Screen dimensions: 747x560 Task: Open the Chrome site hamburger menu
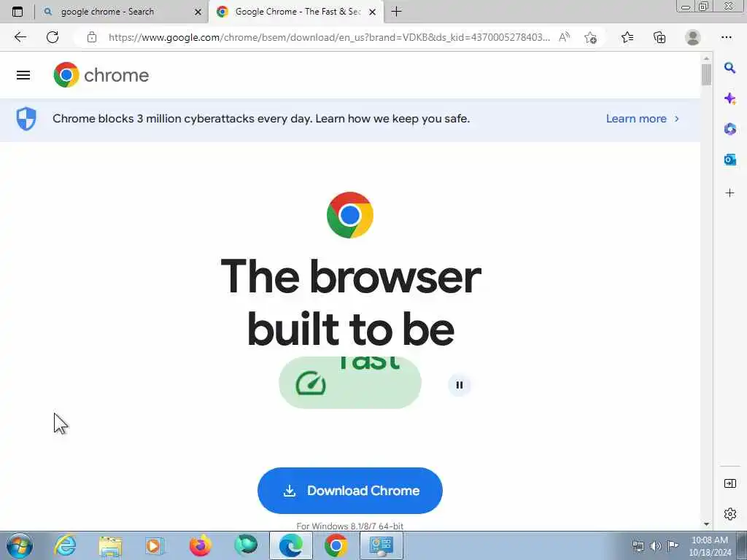(x=23, y=75)
